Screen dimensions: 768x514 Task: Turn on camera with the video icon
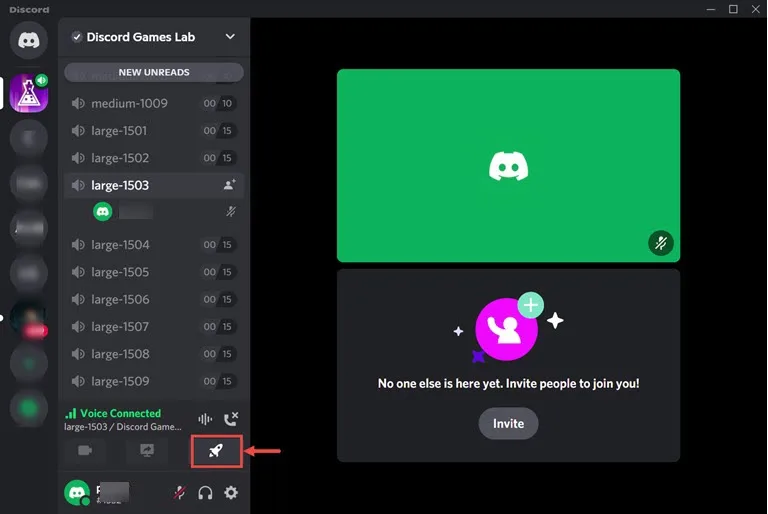pyautogui.click(x=85, y=450)
